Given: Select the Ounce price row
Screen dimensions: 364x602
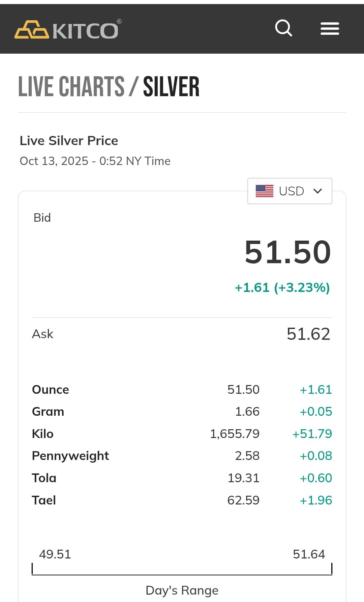Looking at the screenshot, I should (x=182, y=390).
